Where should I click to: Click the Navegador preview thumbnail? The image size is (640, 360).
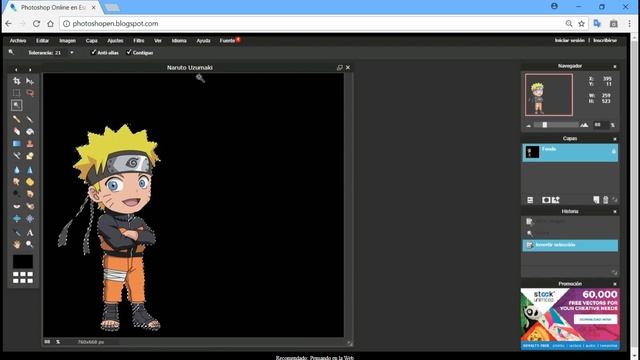coord(549,95)
